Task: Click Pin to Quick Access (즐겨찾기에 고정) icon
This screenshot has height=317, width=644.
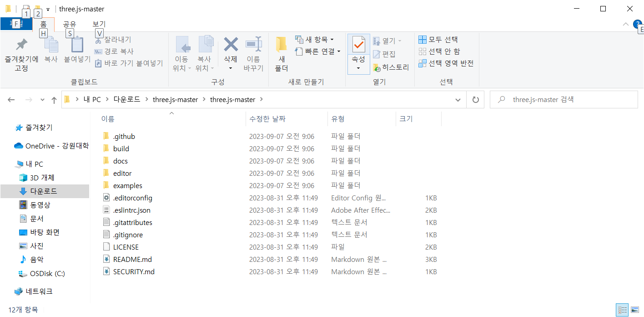Action: click(x=21, y=45)
